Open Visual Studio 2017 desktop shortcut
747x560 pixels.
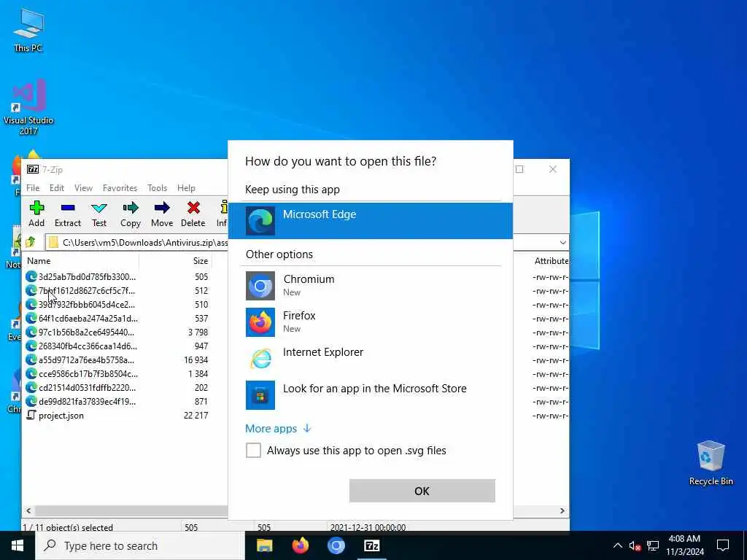pyautogui.click(x=28, y=106)
